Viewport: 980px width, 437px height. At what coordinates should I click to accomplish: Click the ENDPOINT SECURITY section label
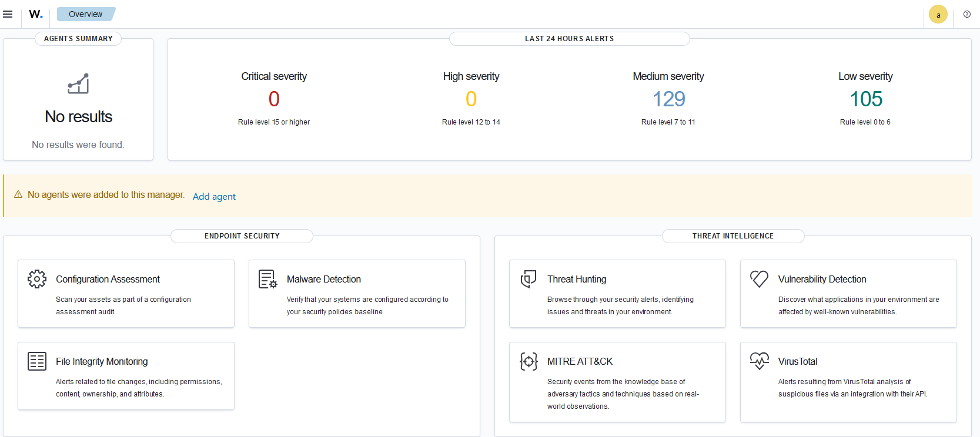pyautogui.click(x=242, y=236)
